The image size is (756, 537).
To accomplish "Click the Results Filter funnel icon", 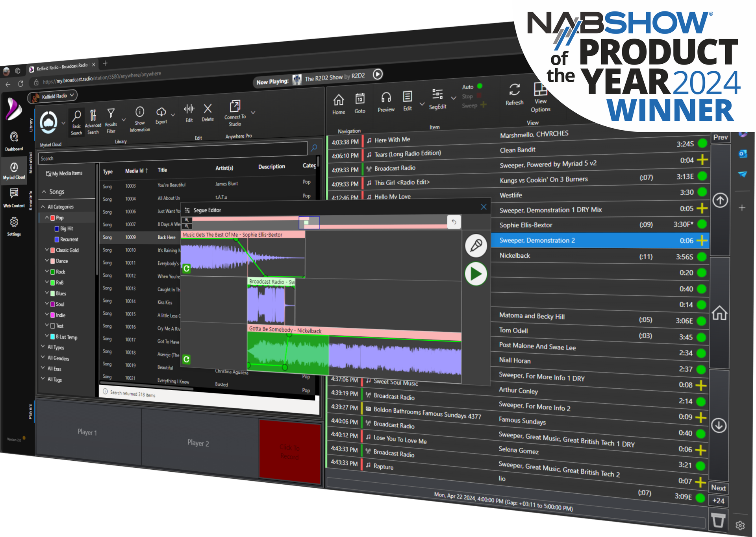I will (x=111, y=114).
